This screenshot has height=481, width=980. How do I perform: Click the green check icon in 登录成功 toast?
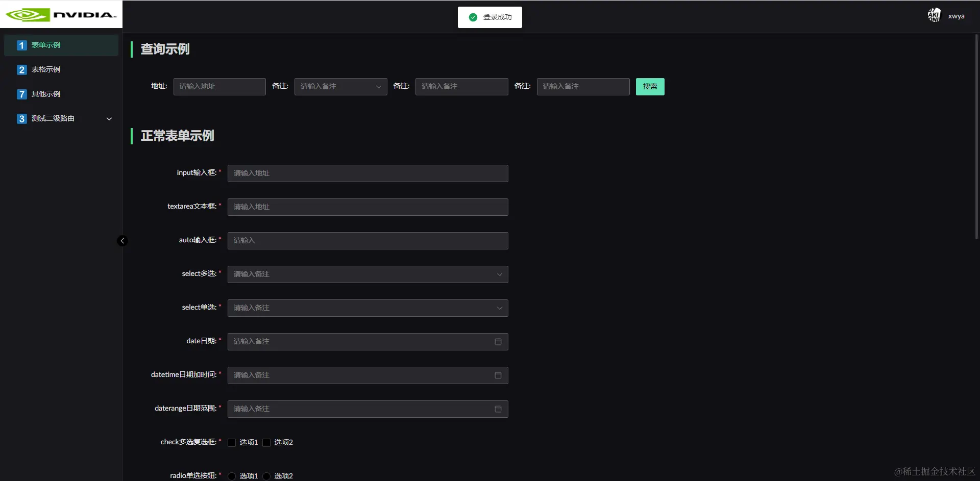click(x=473, y=17)
